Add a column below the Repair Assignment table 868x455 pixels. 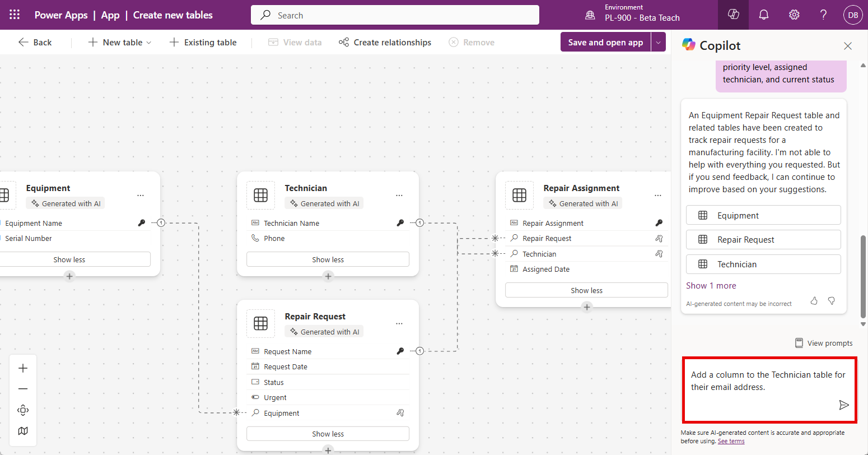[587, 307]
